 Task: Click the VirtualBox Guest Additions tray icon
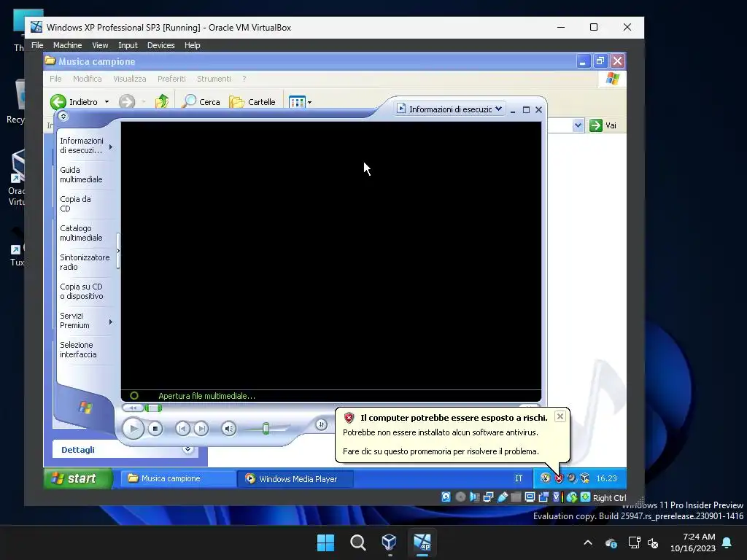click(585, 478)
